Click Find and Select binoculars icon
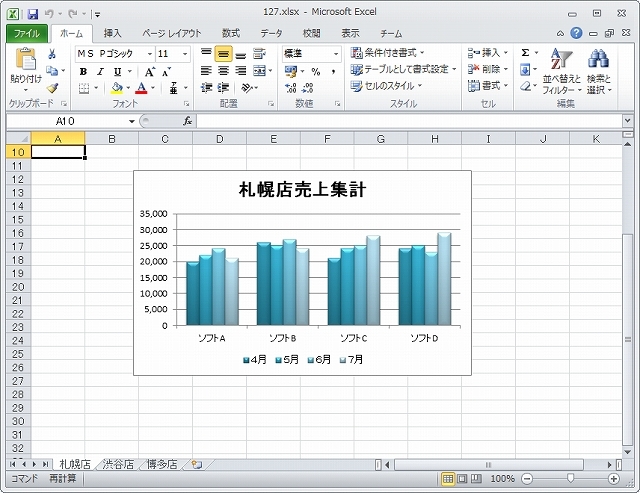This screenshot has width=640, height=493. (598, 70)
